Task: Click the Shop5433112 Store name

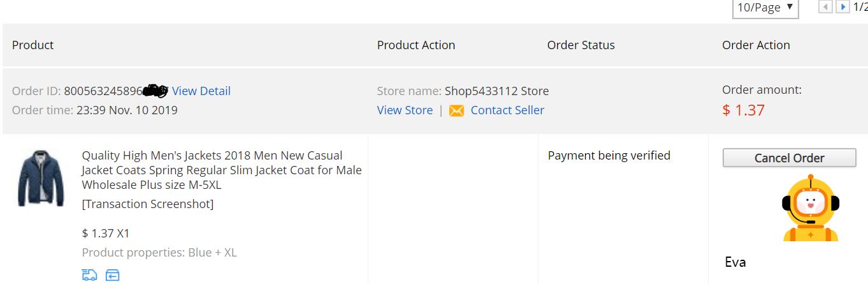Action: coord(496,91)
